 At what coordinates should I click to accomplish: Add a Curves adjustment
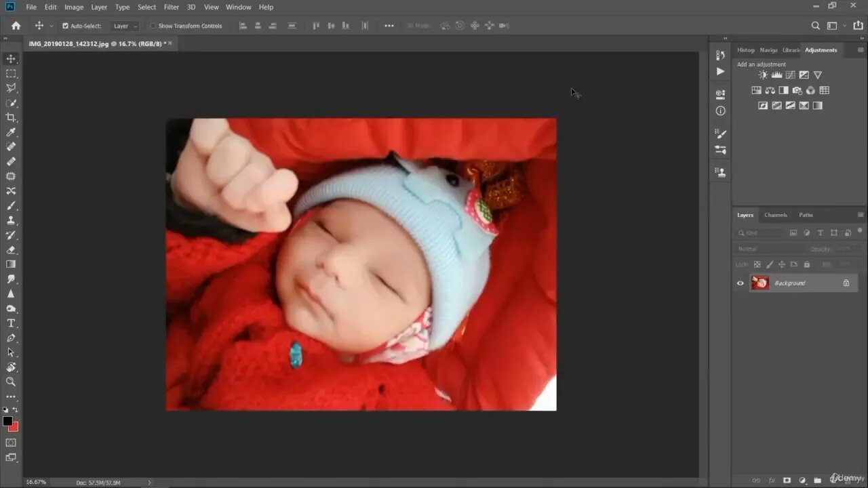pos(790,75)
